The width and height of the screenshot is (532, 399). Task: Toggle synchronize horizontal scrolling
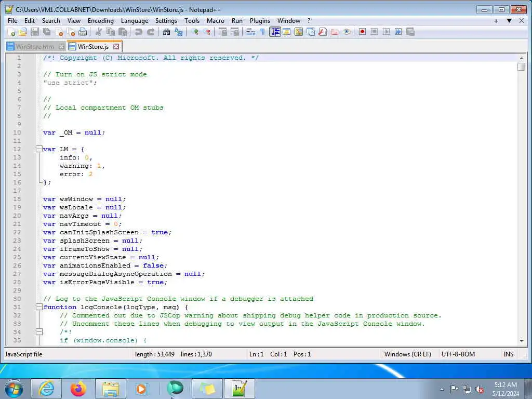[234, 32]
